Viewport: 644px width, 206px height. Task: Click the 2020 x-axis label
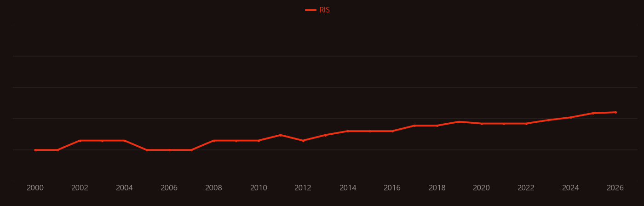point(481,188)
